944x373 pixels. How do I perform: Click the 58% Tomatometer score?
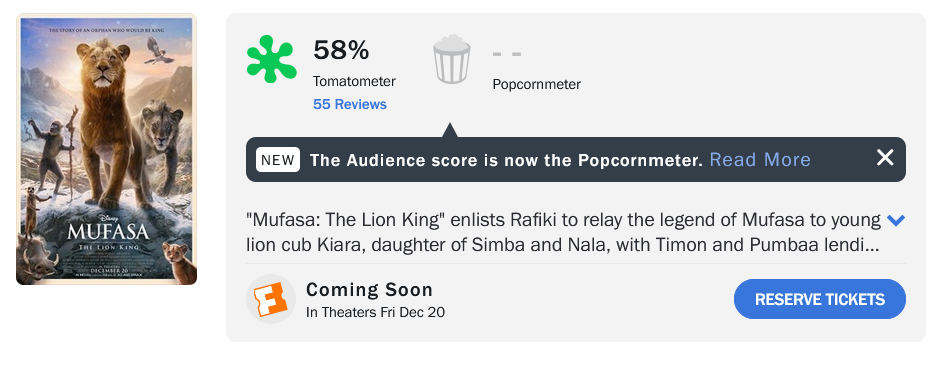click(x=341, y=50)
